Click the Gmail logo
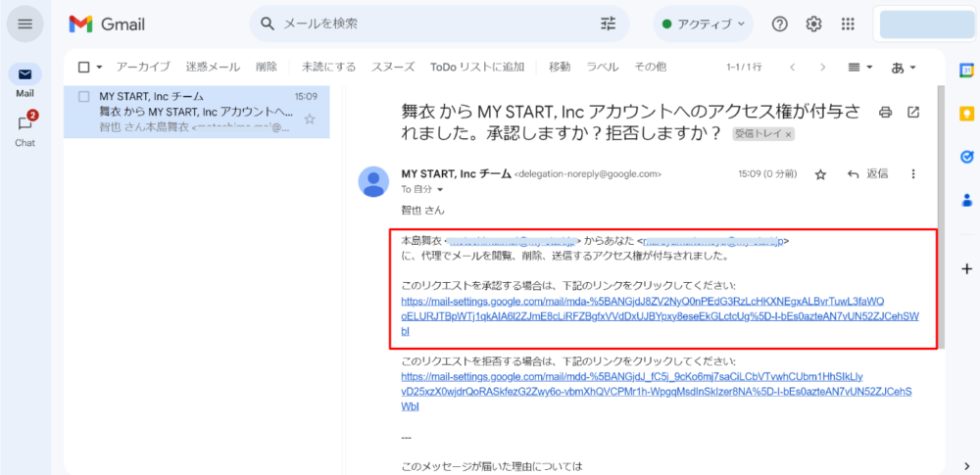Viewport: 980px width, 475px height. coord(107,24)
